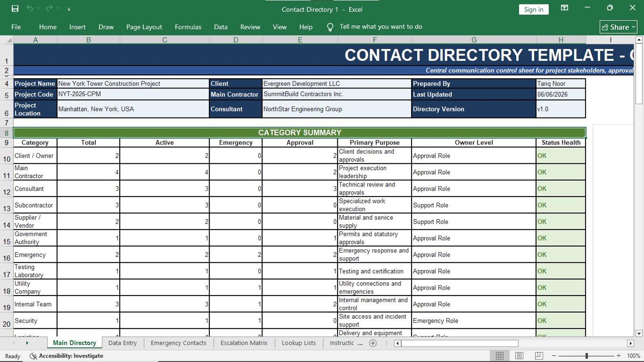Select the 06/06/2026 Last Updated cell
This screenshot has width=644, height=362.
[x=560, y=94]
